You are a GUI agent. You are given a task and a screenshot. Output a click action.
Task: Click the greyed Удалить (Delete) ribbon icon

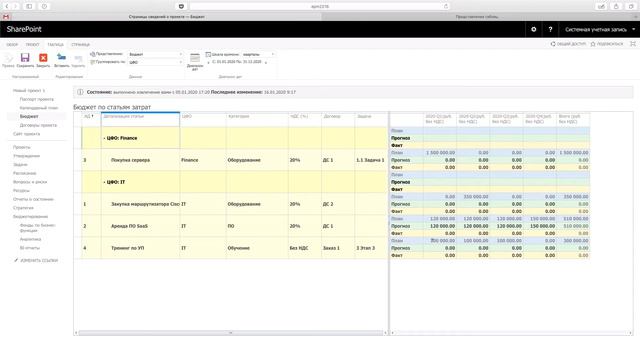pyautogui.click(x=78, y=58)
